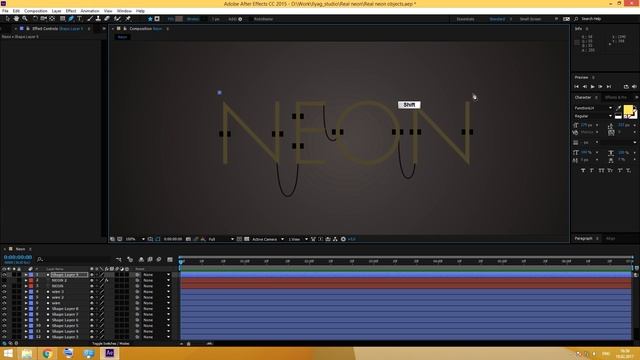Select the Eraser tool

(x=107, y=19)
